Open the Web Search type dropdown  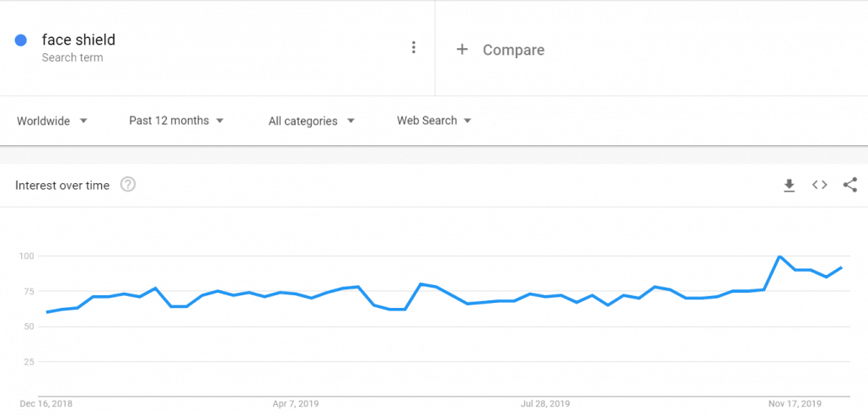coord(434,121)
